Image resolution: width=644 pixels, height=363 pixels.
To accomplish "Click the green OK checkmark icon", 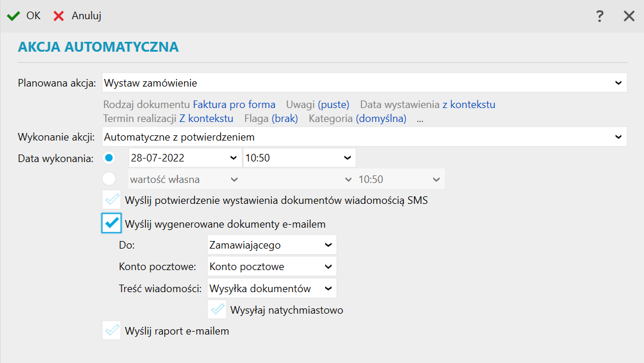I will (13, 16).
